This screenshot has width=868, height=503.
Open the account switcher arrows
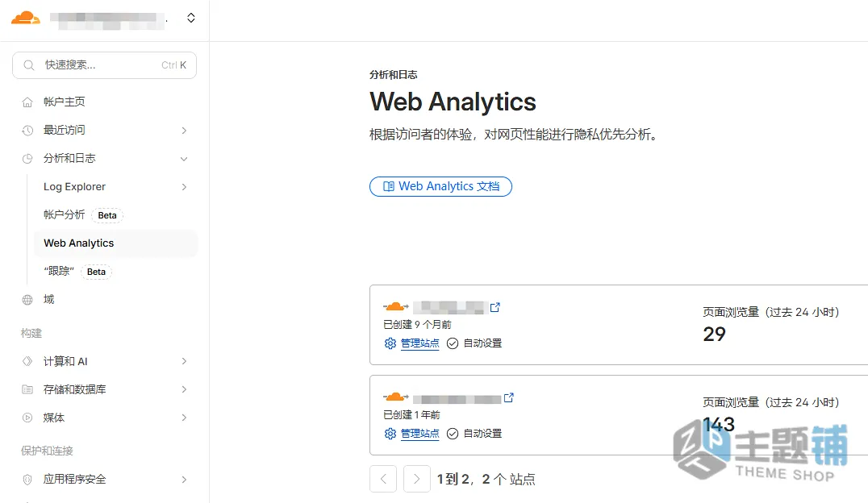tap(191, 18)
